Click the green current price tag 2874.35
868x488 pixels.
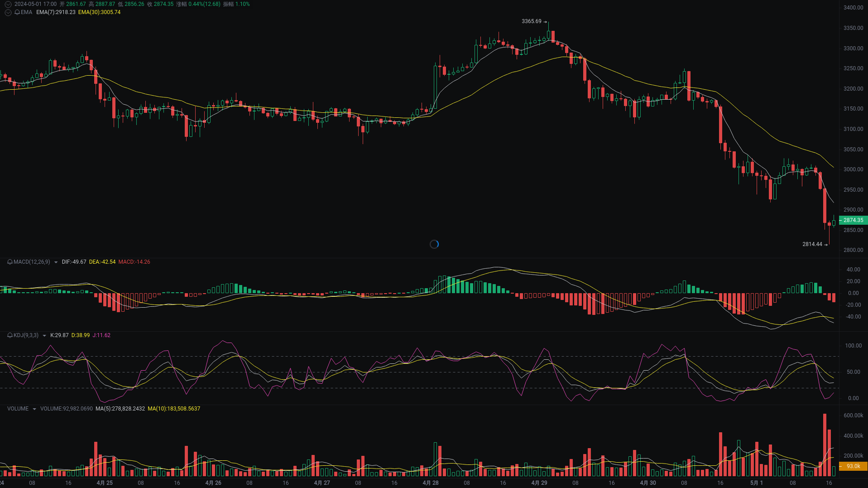tap(853, 220)
